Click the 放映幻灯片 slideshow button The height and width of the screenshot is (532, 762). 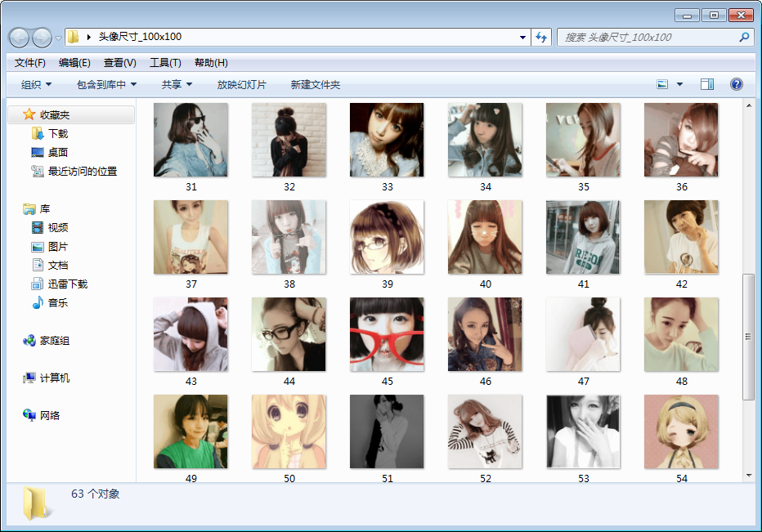click(x=241, y=84)
